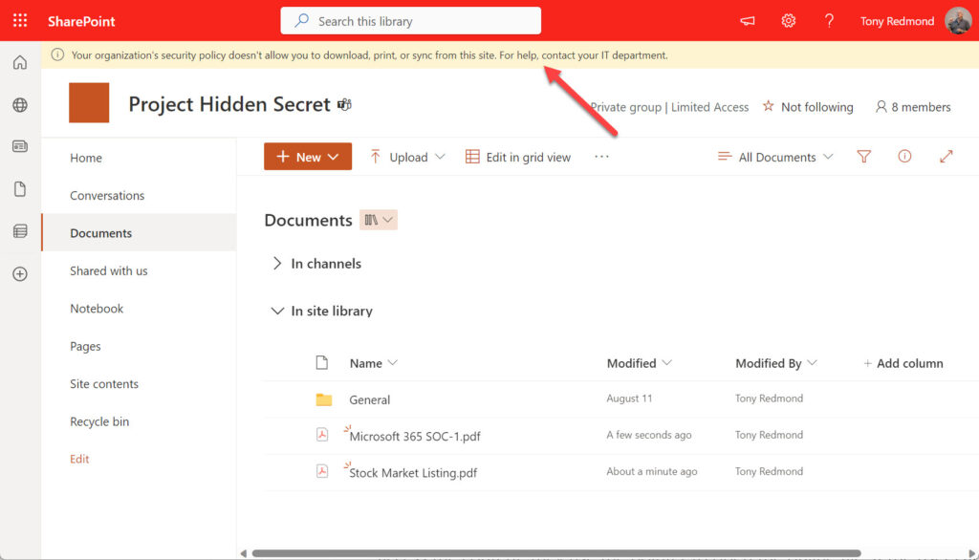This screenshot has width=979, height=560.
Task: Click Edit in grid view
Action: point(518,158)
